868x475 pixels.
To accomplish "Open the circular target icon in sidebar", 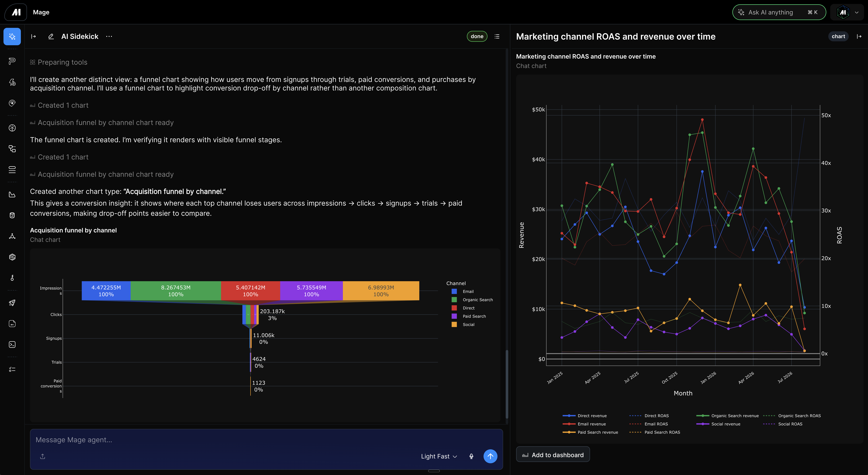I will tap(12, 103).
